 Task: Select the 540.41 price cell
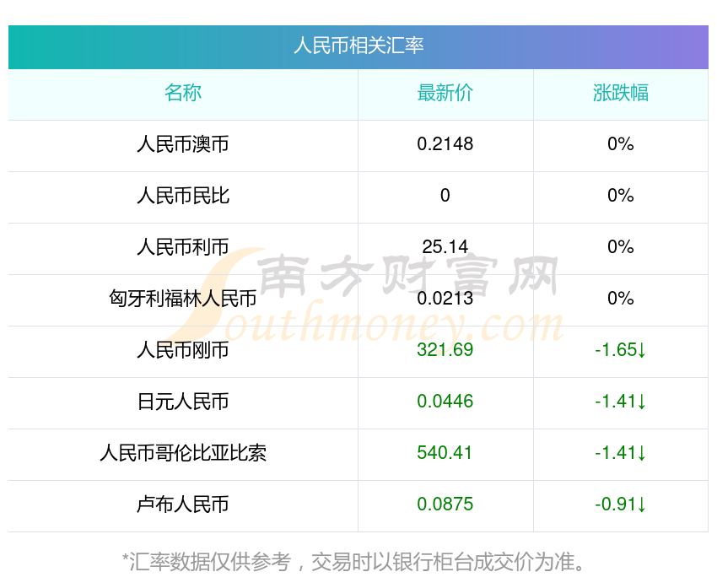click(445, 453)
